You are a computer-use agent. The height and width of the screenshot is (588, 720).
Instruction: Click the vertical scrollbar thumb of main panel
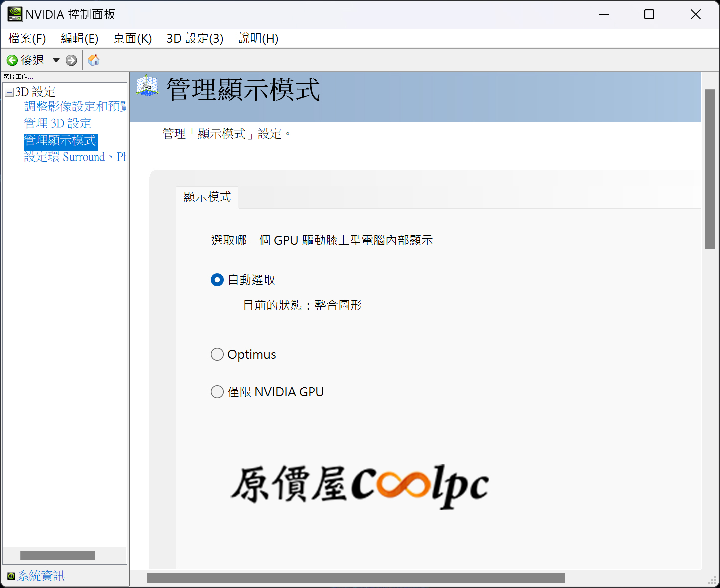click(710, 169)
